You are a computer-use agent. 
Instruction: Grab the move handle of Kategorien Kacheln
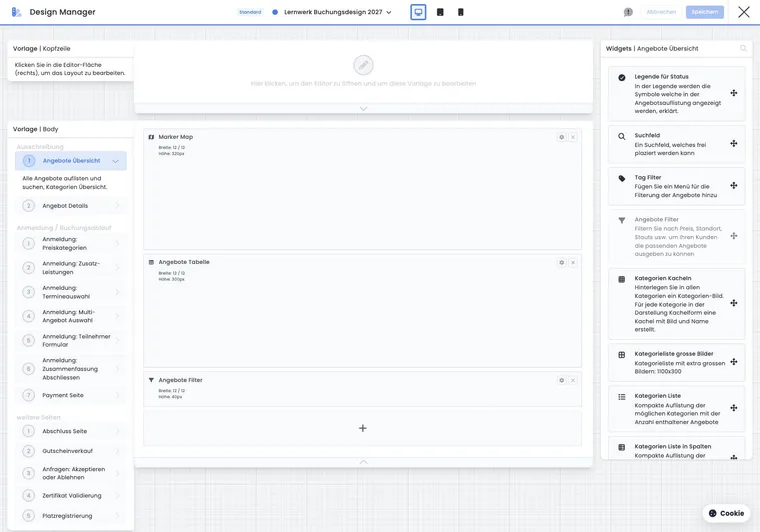734,303
